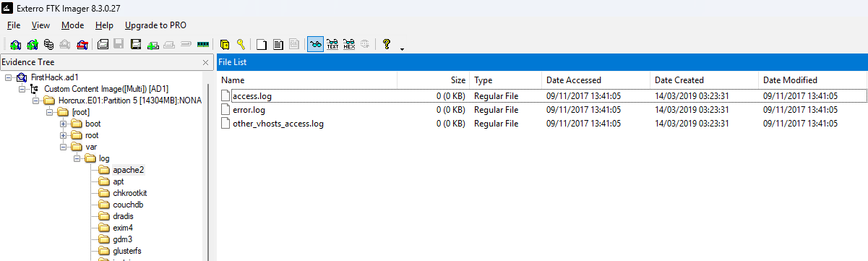Select the exim4 folder
The height and width of the screenshot is (261, 868).
pos(123,228)
